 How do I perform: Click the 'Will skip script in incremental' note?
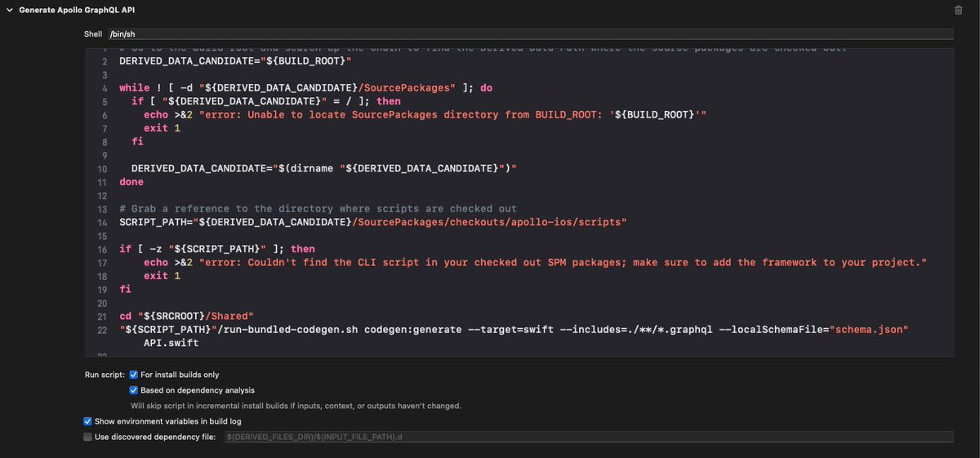[296, 406]
